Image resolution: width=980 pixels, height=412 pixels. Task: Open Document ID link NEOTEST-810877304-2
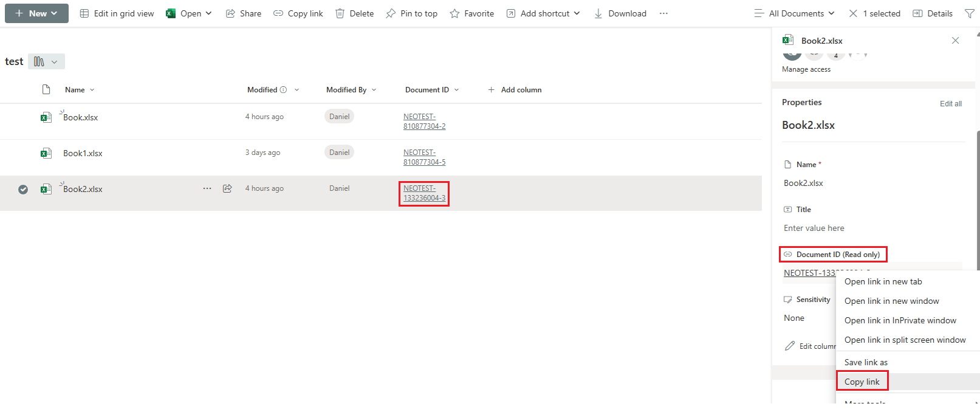tap(424, 122)
